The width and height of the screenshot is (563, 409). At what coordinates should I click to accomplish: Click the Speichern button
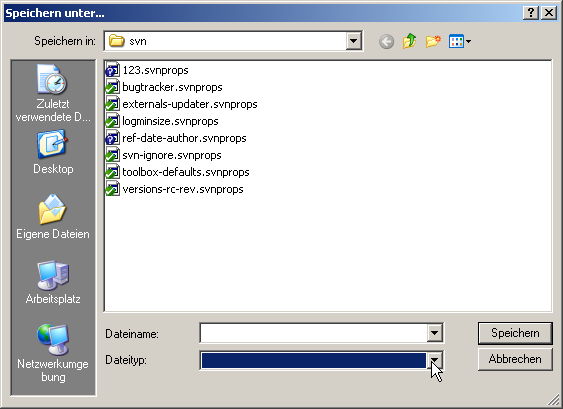click(x=515, y=333)
